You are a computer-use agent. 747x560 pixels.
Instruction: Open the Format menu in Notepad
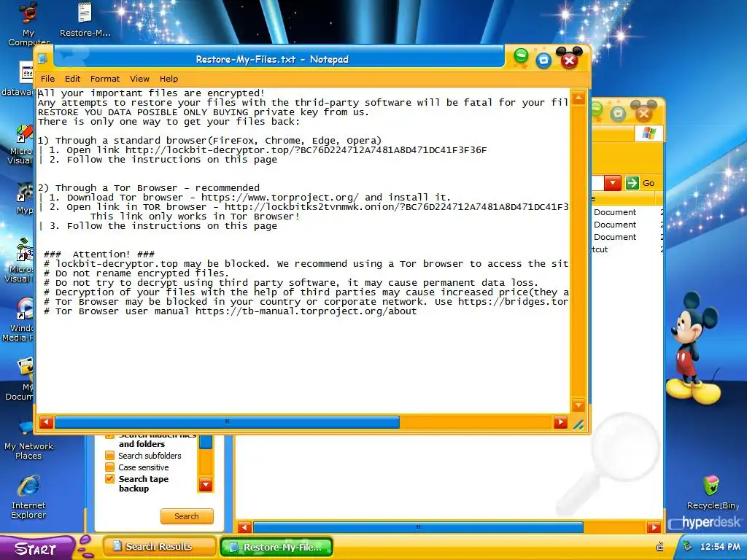click(x=105, y=79)
